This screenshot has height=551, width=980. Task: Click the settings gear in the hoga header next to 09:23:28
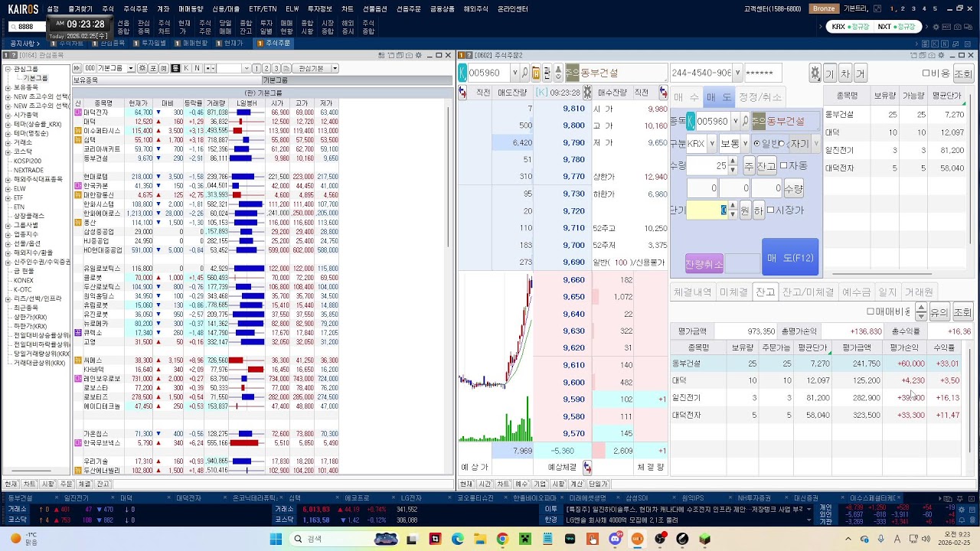(x=587, y=92)
